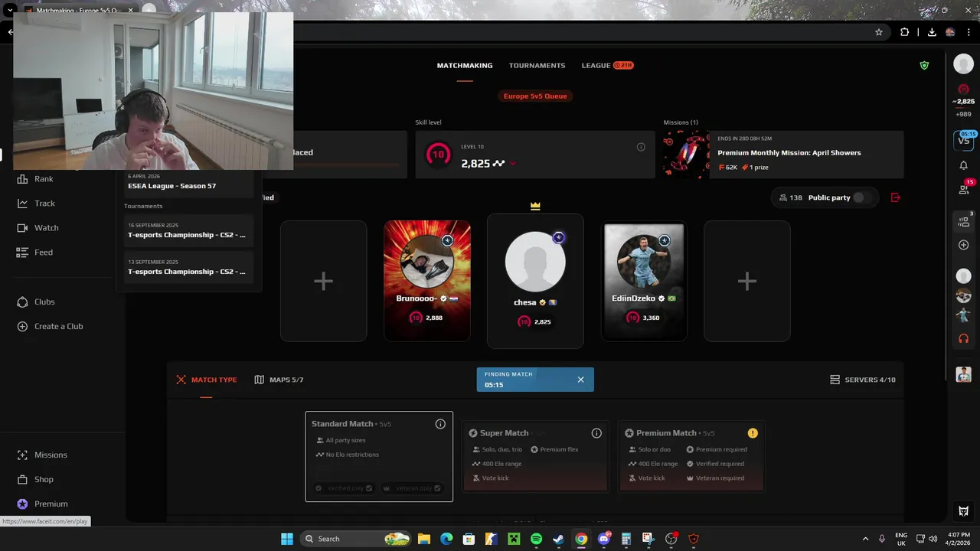Select the Premium Match card

(x=692, y=456)
